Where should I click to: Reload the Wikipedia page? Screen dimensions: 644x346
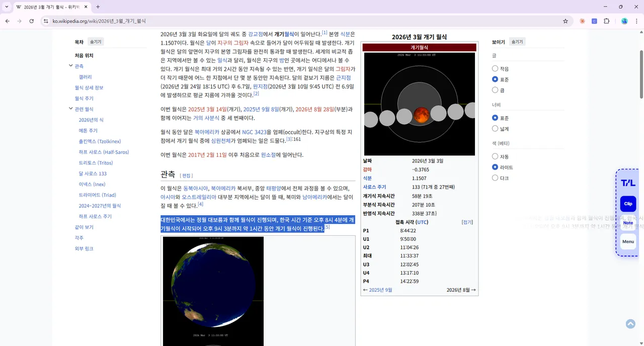point(32,21)
